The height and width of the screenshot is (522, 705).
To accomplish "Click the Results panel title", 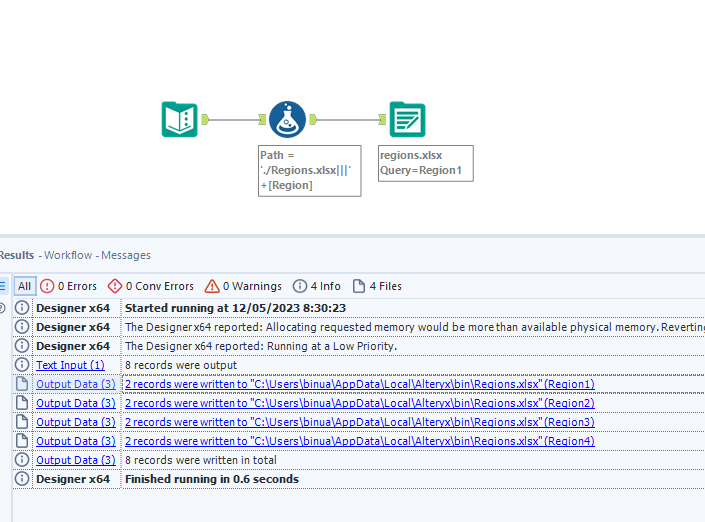I will (17, 255).
